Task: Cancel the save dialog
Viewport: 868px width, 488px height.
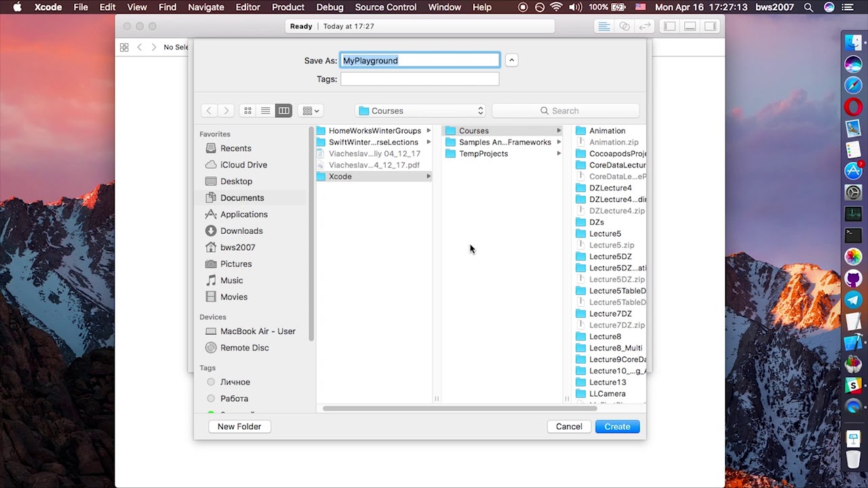Action: [569, 426]
